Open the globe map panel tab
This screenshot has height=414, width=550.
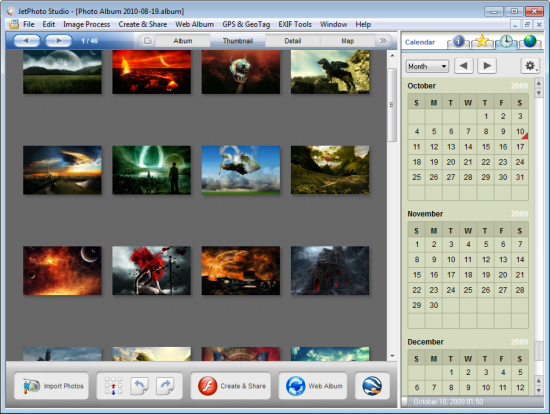point(530,41)
